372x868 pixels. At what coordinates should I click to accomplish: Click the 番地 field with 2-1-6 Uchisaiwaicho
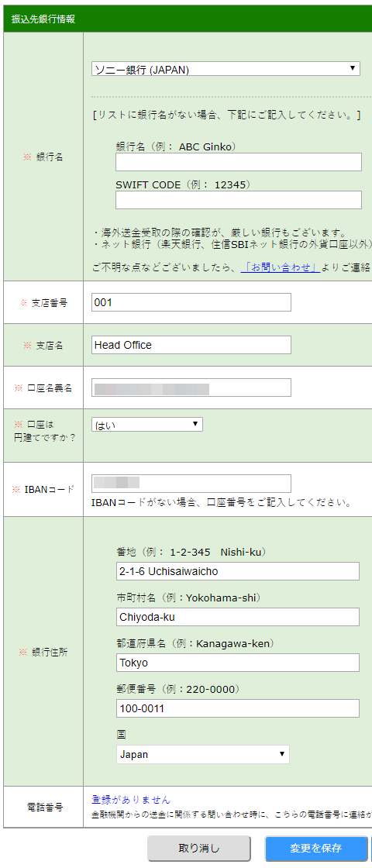coord(237,570)
